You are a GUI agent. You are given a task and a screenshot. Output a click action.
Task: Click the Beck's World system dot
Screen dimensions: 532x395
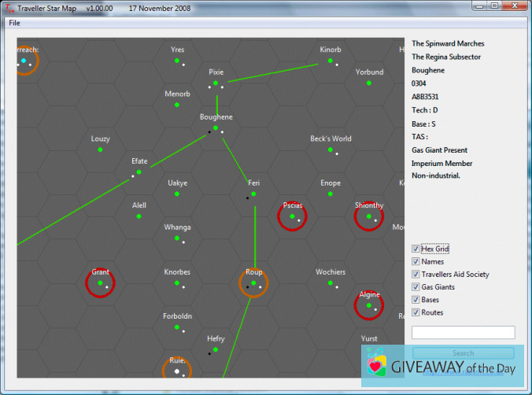pos(331,149)
